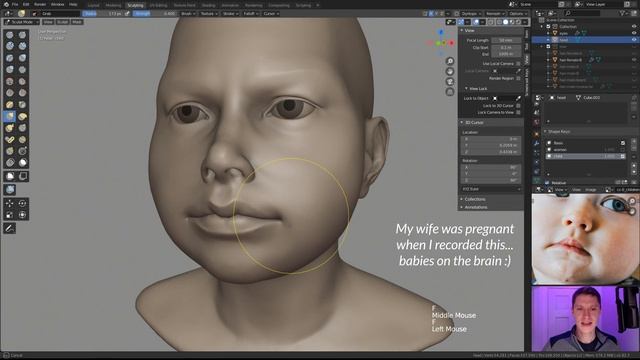Click the Focal Length field

click(506, 40)
